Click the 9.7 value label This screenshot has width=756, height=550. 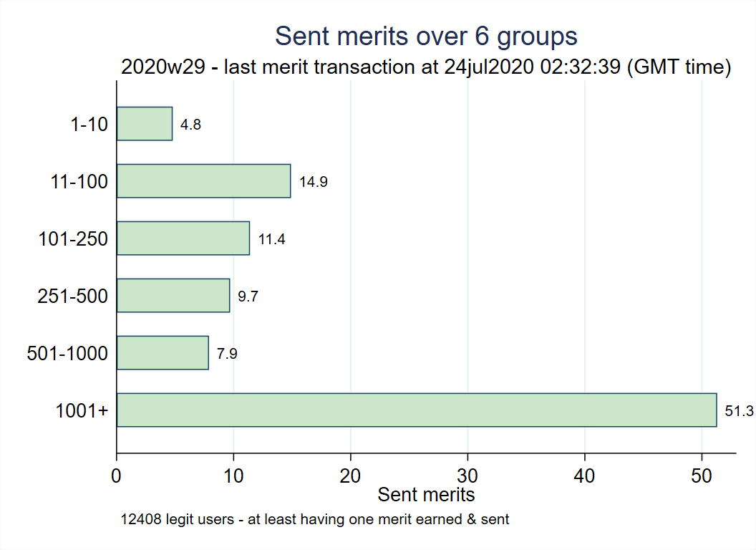248,296
